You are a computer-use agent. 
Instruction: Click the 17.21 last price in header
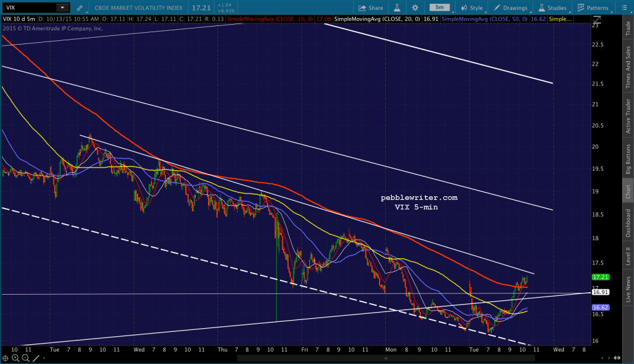pos(201,7)
